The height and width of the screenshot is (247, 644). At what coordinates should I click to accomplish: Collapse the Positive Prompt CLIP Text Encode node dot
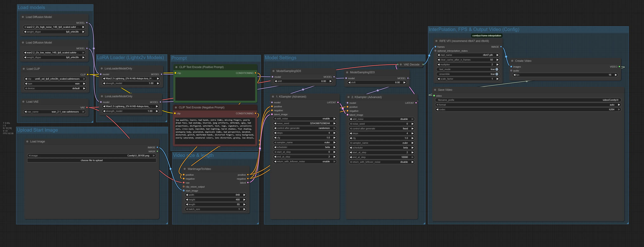pos(176,67)
